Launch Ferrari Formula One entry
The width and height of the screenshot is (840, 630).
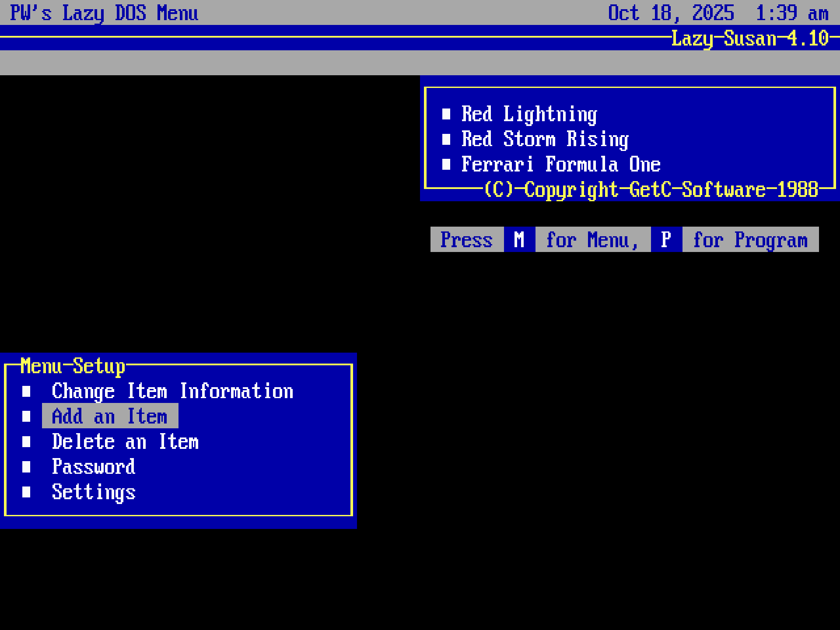tap(560, 164)
